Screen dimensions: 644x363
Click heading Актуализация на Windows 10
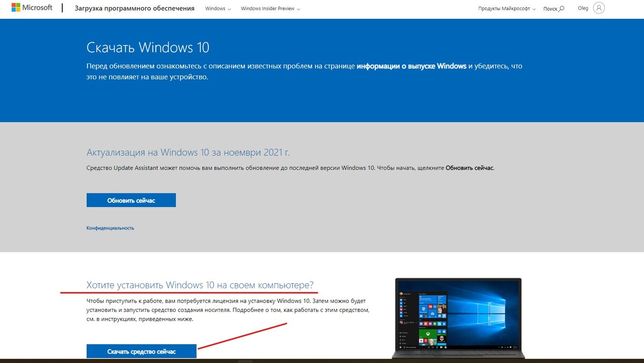(188, 152)
